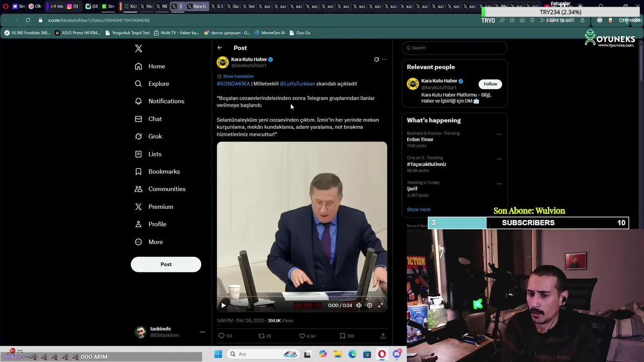Viewport: 644px width, 362px height.
Task: Open the Explore page
Action: tap(152, 84)
